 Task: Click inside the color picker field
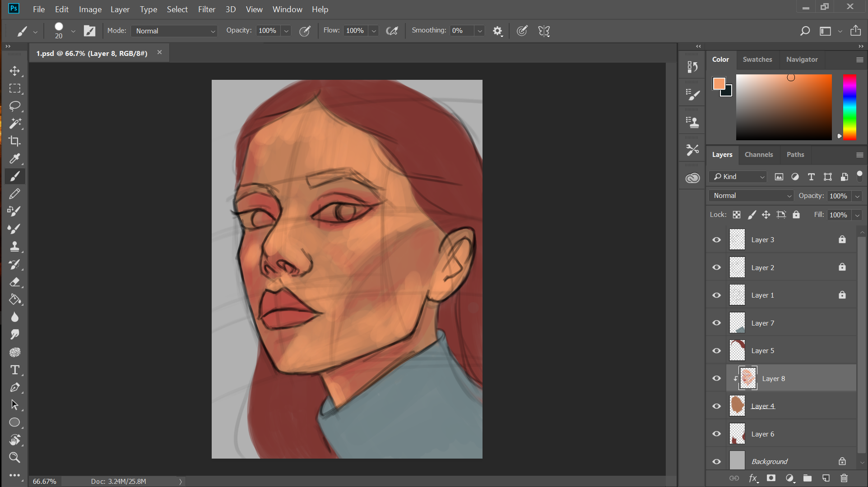(x=784, y=107)
